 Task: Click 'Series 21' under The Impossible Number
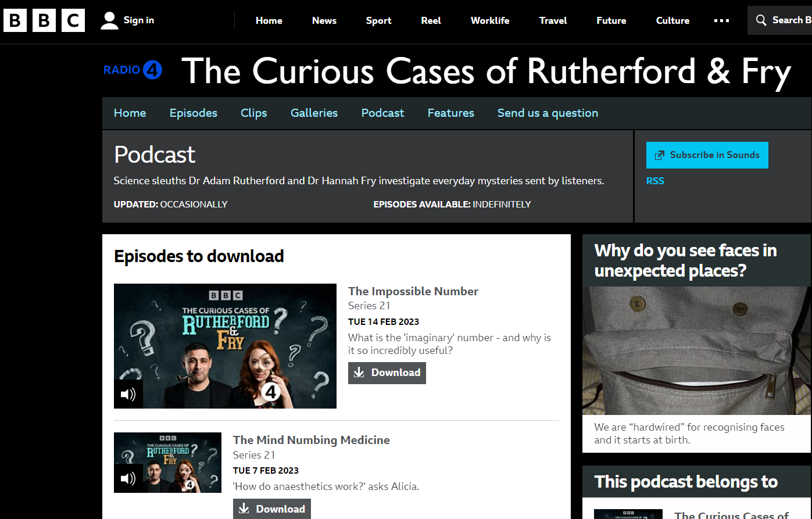click(369, 306)
